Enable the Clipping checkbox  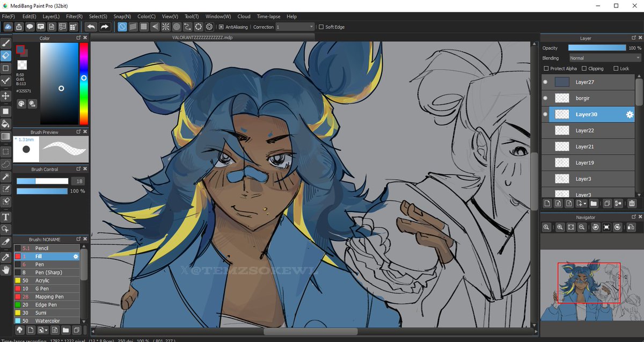pos(584,69)
